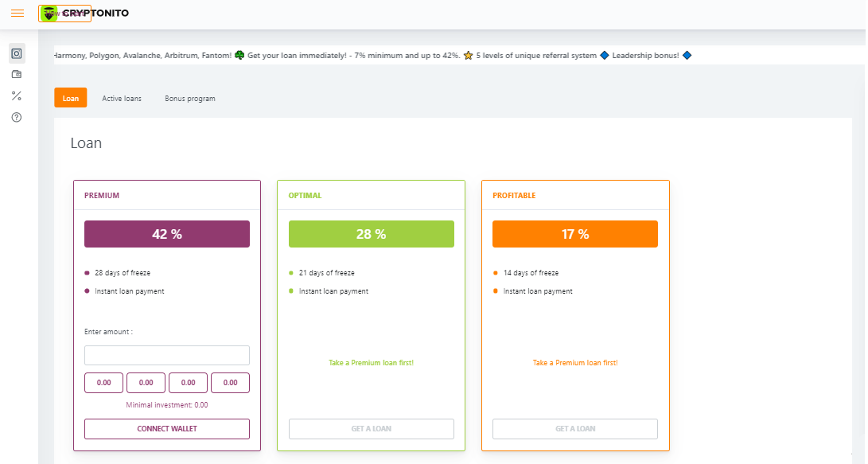Click the Cryptonito logo
The width and height of the screenshot is (868, 464).
(84, 14)
